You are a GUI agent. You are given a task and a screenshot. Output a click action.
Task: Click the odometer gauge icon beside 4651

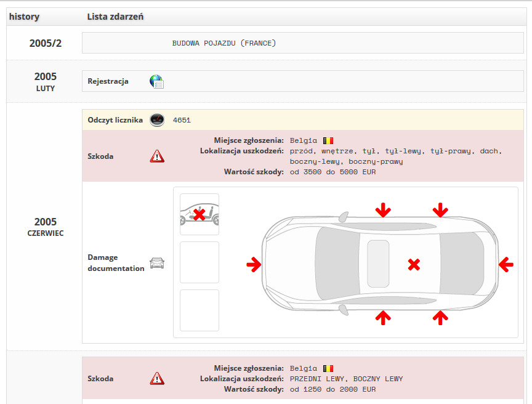157,120
